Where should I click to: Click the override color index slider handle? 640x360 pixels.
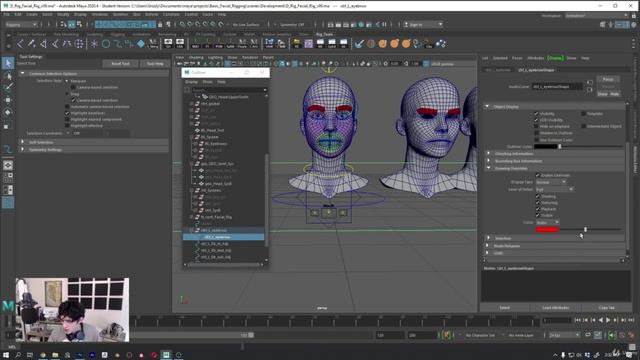point(585,230)
